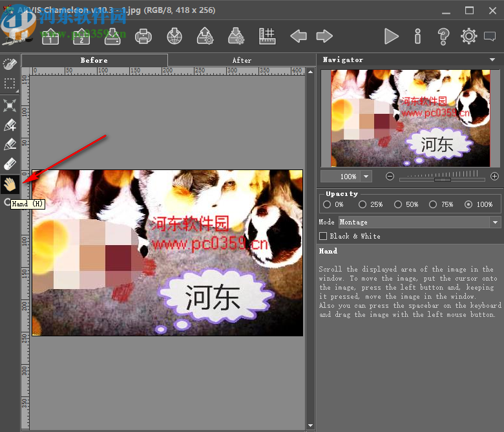Switch to the After tab

[x=242, y=60]
